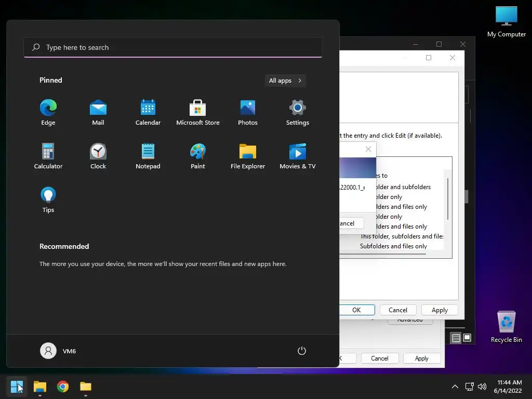Open the VM6 user account menu
Screen dimensions: 532x399
pyautogui.click(x=58, y=351)
